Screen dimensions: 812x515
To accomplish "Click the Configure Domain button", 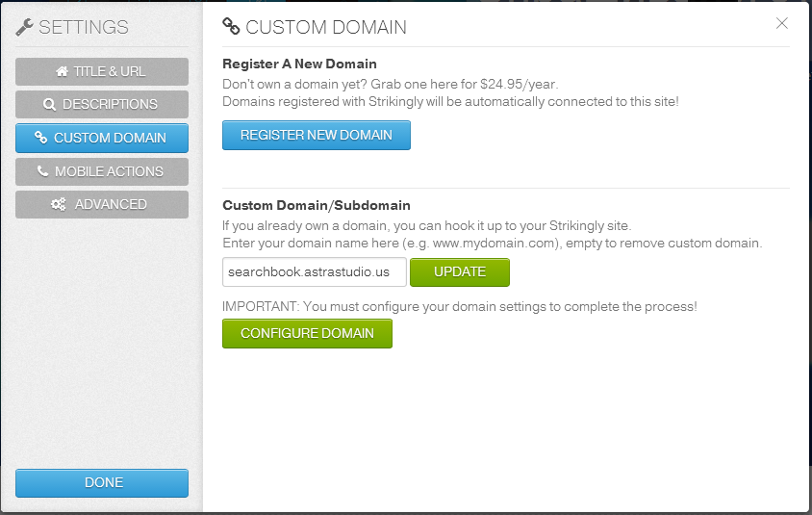I will [x=307, y=333].
